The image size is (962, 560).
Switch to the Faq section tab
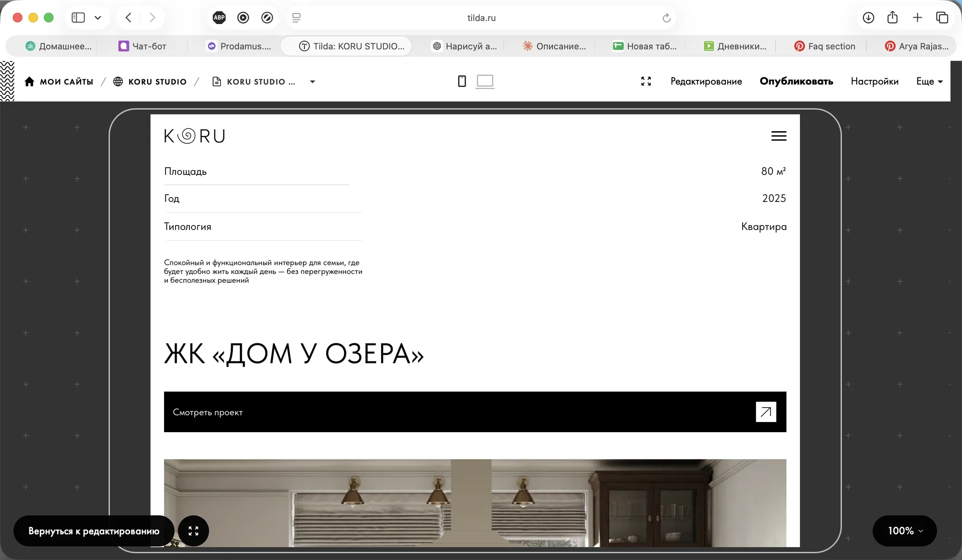tap(824, 46)
